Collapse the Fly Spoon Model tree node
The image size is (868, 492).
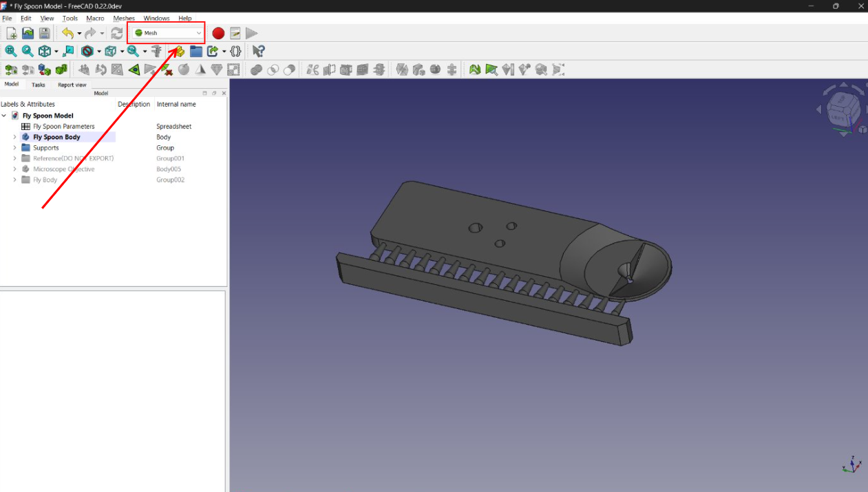pyautogui.click(x=4, y=116)
